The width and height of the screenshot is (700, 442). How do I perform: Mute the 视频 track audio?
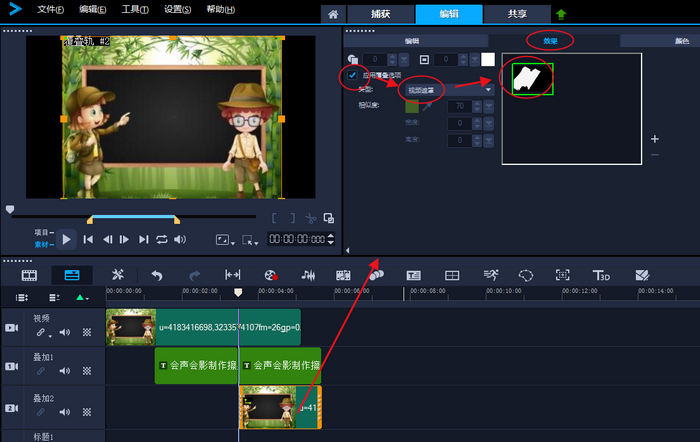point(65,332)
